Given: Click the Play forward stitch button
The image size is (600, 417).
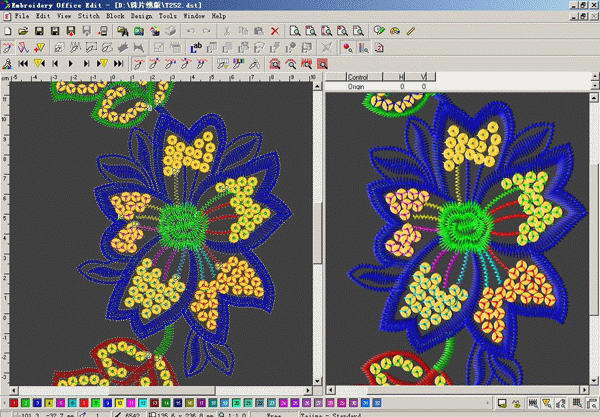Looking at the screenshot, I should (69, 63).
